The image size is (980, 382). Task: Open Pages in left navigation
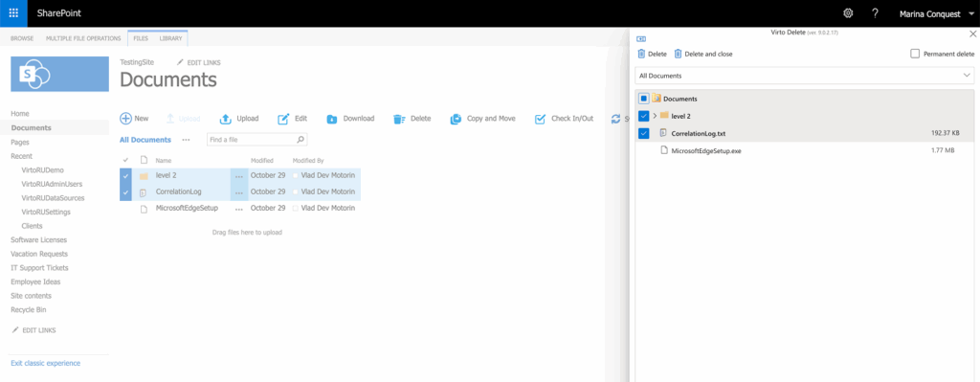pyautogui.click(x=20, y=143)
